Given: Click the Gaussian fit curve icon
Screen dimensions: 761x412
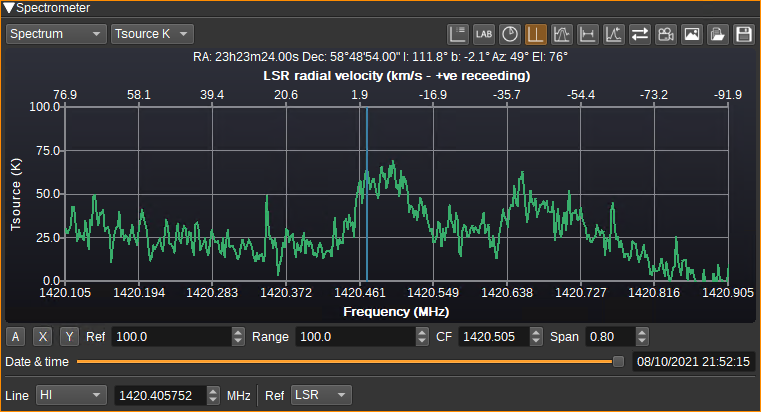Looking at the screenshot, I should pos(562,34).
